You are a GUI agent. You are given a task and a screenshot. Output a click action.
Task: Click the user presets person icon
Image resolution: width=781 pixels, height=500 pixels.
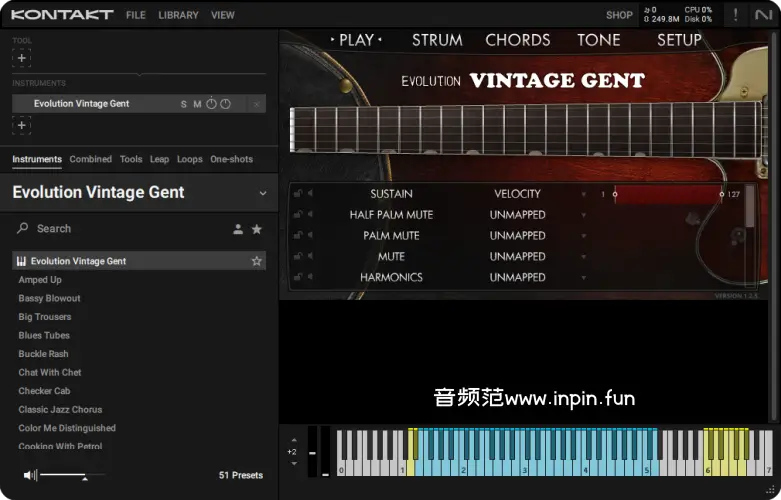click(238, 229)
